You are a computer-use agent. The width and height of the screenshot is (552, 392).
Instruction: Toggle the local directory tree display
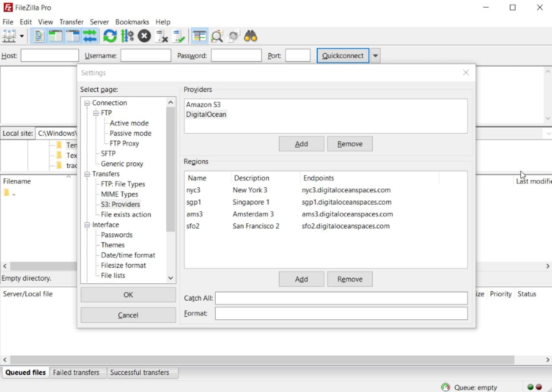tap(56, 35)
